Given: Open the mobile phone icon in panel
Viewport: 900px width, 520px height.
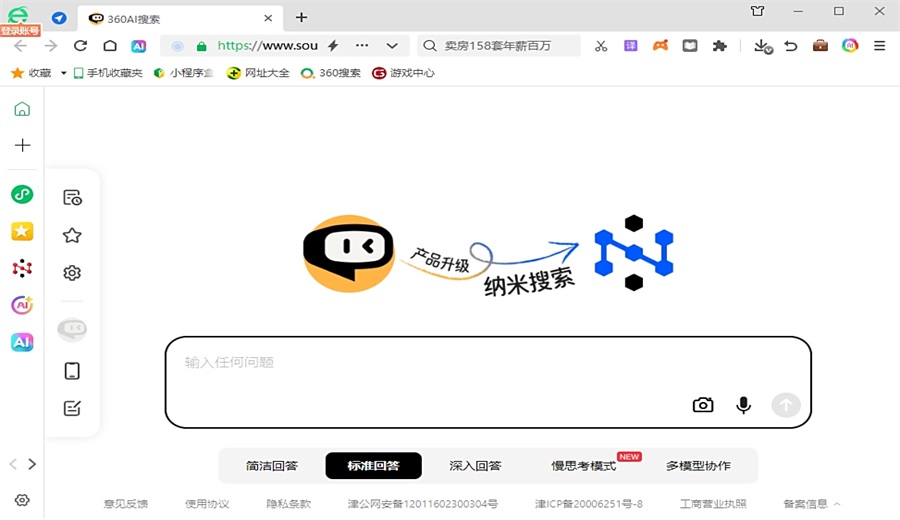Looking at the screenshot, I should (72, 371).
